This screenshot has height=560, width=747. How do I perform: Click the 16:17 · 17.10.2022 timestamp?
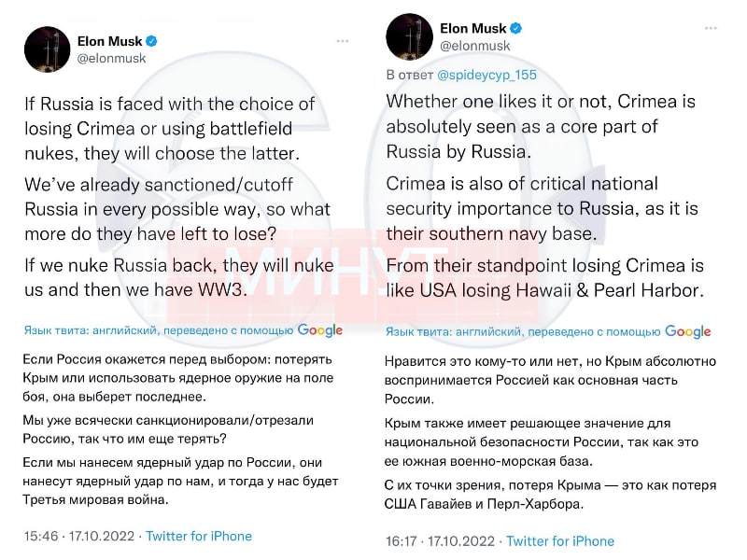tap(440, 541)
